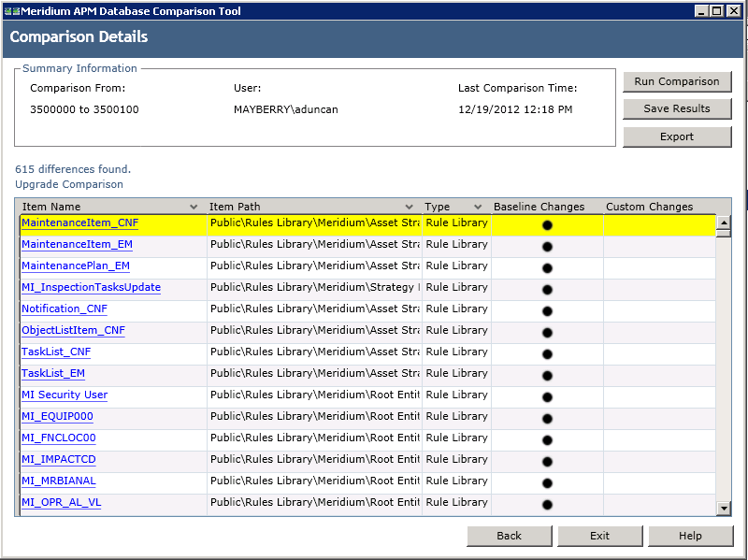Click the Baseline Changes column header
The image size is (748, 560).
[539, 207]
